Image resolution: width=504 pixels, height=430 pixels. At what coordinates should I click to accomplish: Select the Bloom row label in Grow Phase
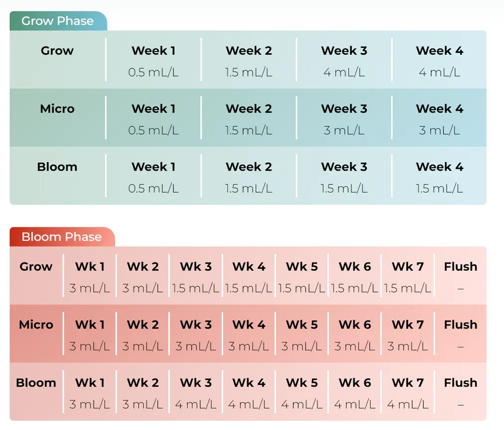point(57,167)
